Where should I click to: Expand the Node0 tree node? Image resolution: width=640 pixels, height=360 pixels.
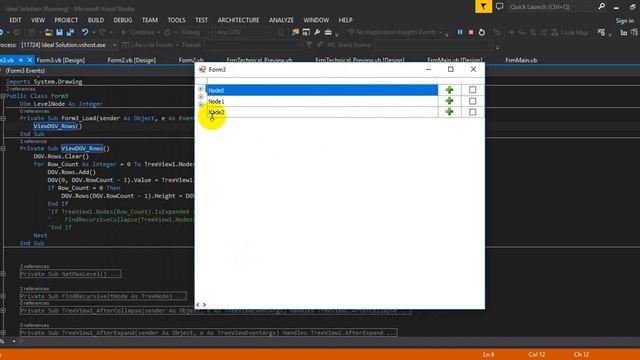pos(201,89)
